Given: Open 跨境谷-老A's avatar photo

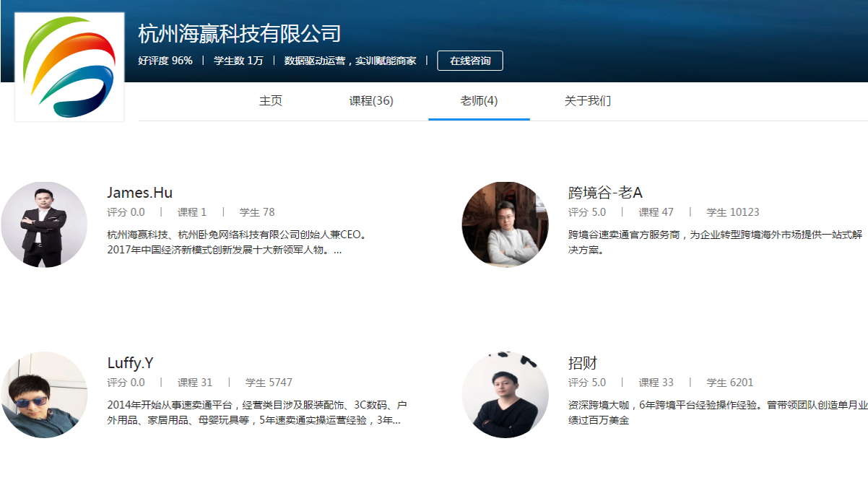Looking at the screenshot, I should coord(505,224).
